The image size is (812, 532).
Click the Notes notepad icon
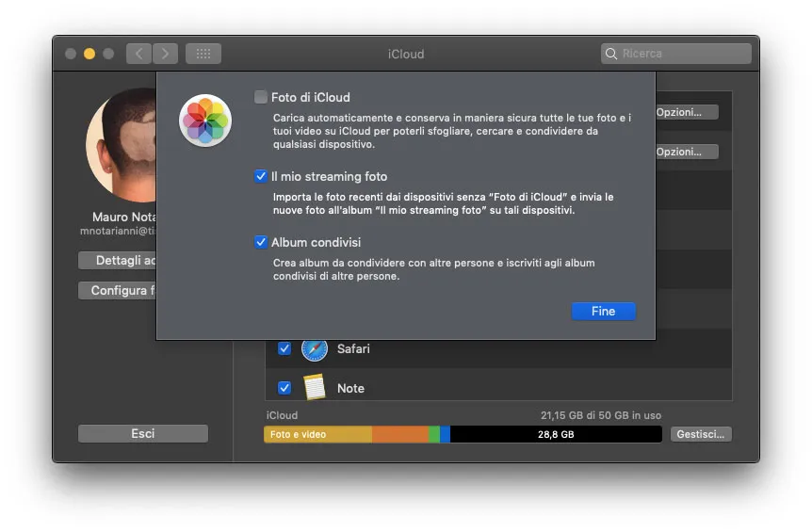point(315,387)
